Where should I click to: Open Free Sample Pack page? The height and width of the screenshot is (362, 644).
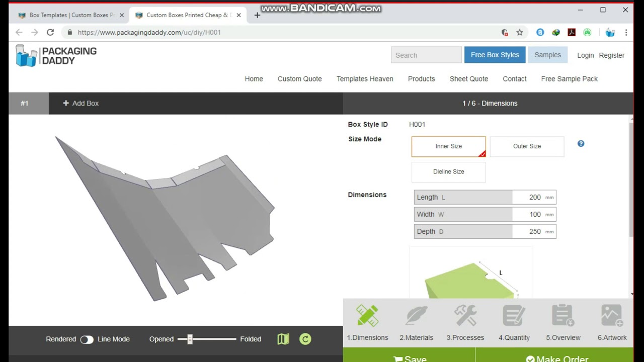pos(569,79)
